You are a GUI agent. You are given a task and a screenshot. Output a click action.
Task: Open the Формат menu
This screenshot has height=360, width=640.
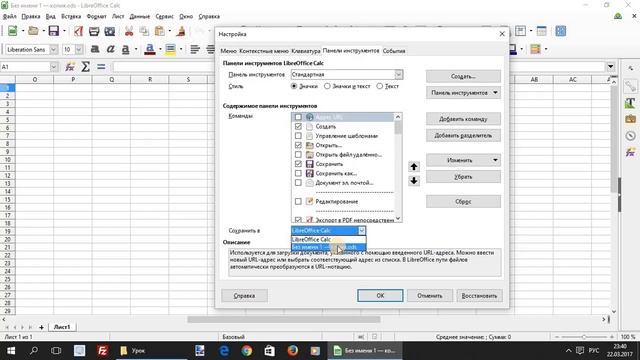[96, 16]
